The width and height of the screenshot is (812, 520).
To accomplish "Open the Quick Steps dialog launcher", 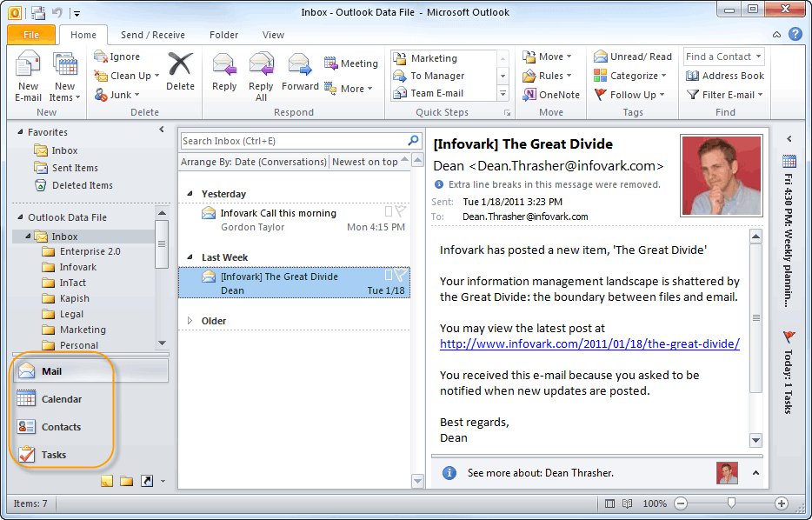I will click(x=507, y=112).
